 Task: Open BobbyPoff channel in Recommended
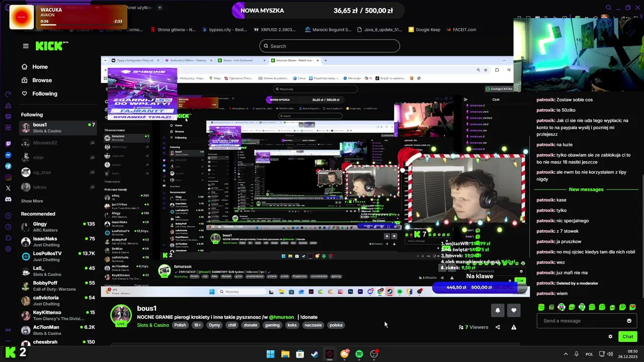tap(58, 286)
